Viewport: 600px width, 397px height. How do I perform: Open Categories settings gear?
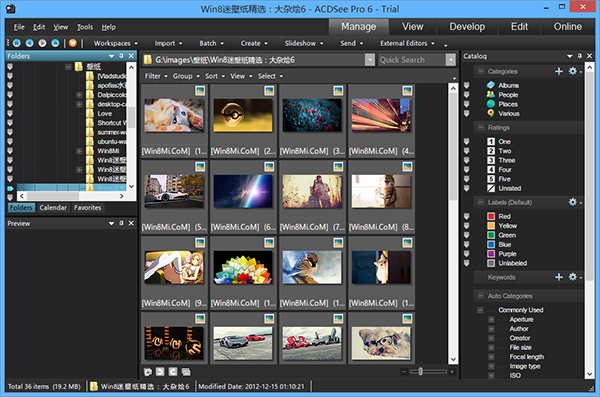pyautogui.click(x=573, y=71)
